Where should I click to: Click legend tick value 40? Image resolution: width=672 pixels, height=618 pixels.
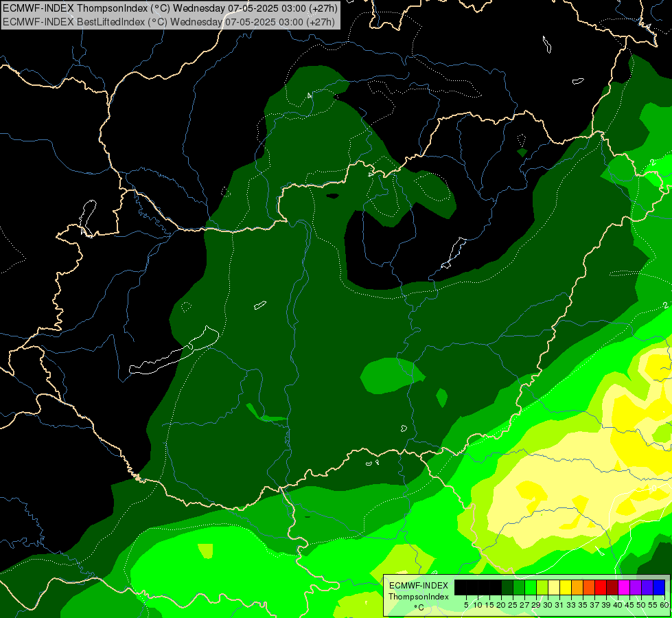[618, 605]
